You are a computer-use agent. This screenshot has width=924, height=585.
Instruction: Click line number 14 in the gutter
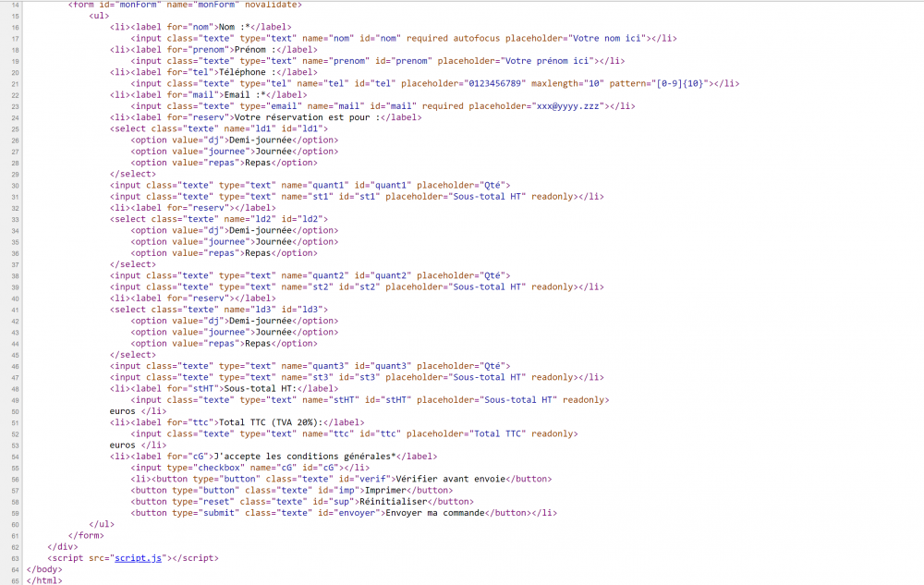14,5
